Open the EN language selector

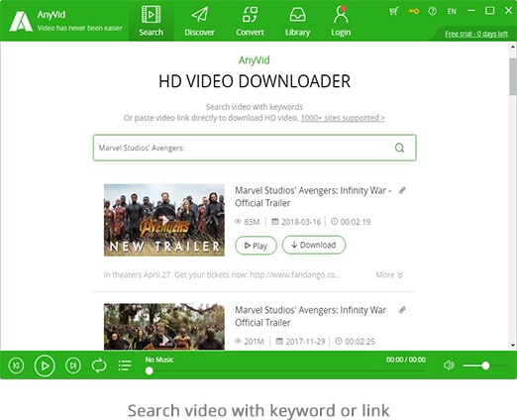click(x=452, y=11)
